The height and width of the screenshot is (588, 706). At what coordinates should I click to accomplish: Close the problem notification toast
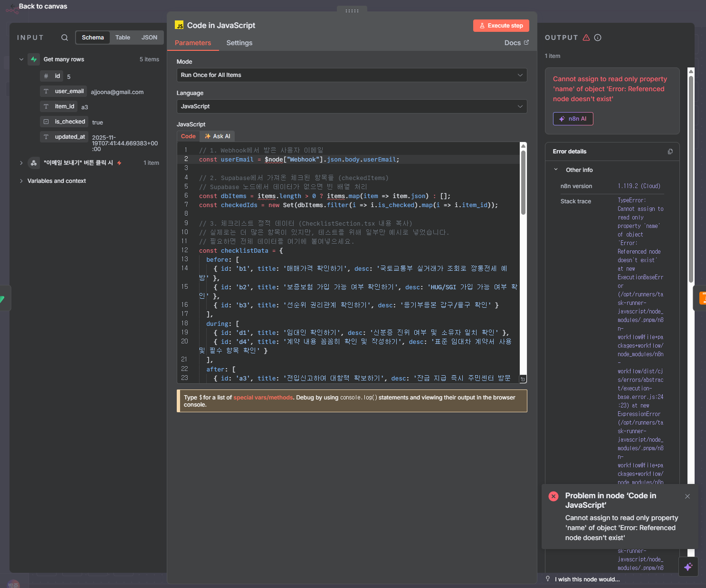click(687, 496)
